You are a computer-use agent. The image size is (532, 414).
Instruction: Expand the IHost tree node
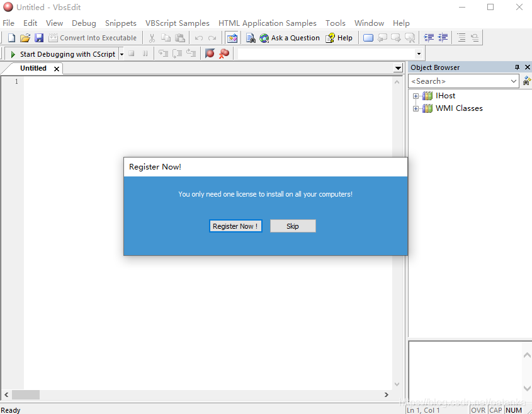point(416,96)
